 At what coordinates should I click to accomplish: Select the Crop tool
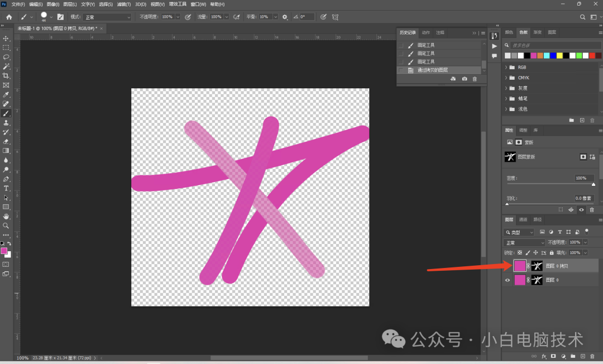6,76
